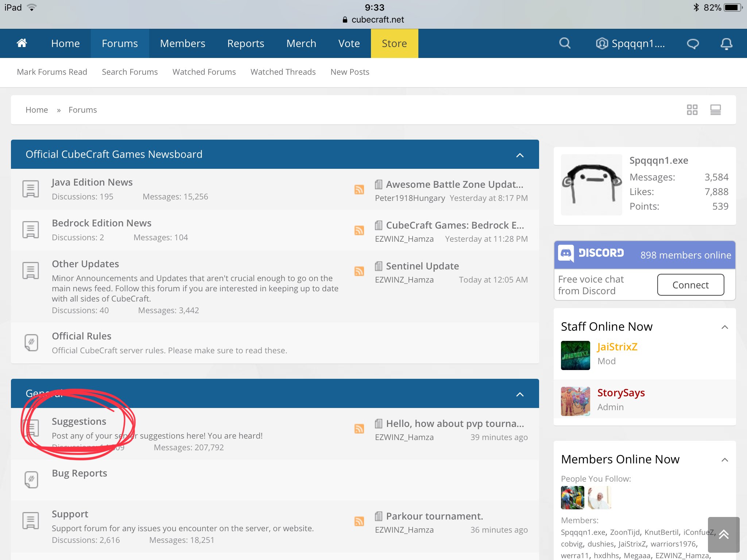Open the Other Updates forum
Screen dimensions: 747x560
pos(85,264)
